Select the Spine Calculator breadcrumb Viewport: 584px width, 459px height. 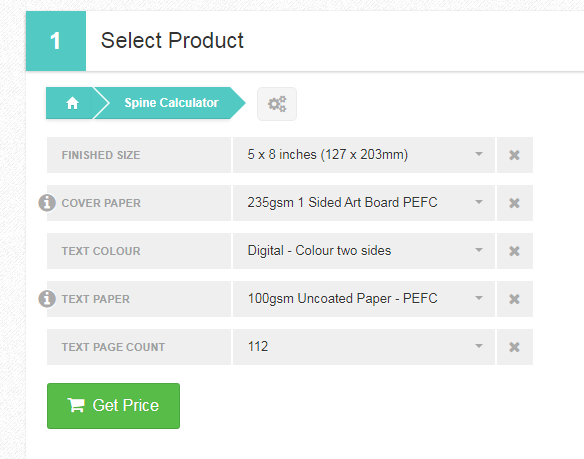pyautogui.click(x=171, y=103)
